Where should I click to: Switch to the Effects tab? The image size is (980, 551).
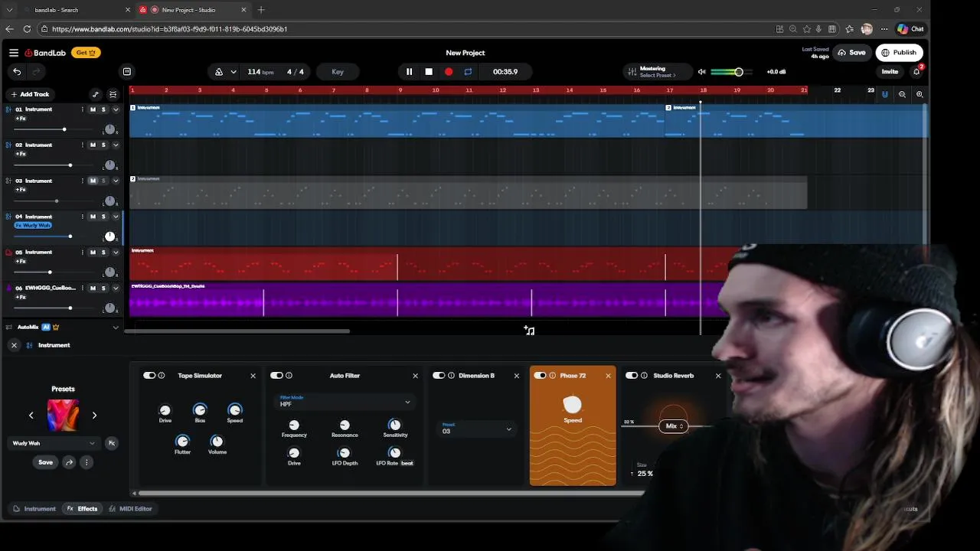click(82, 509)
